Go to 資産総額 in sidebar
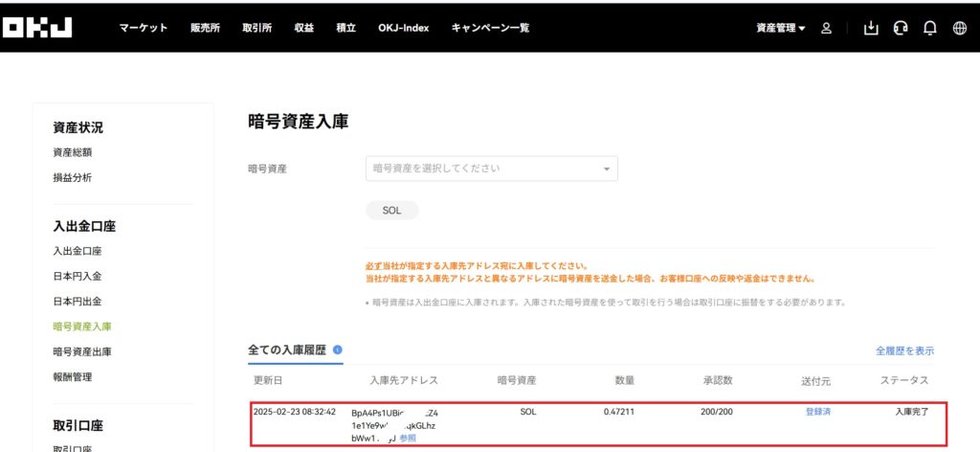Image resolution: width=980 pixels, height=452 pixels. (73, 152)
